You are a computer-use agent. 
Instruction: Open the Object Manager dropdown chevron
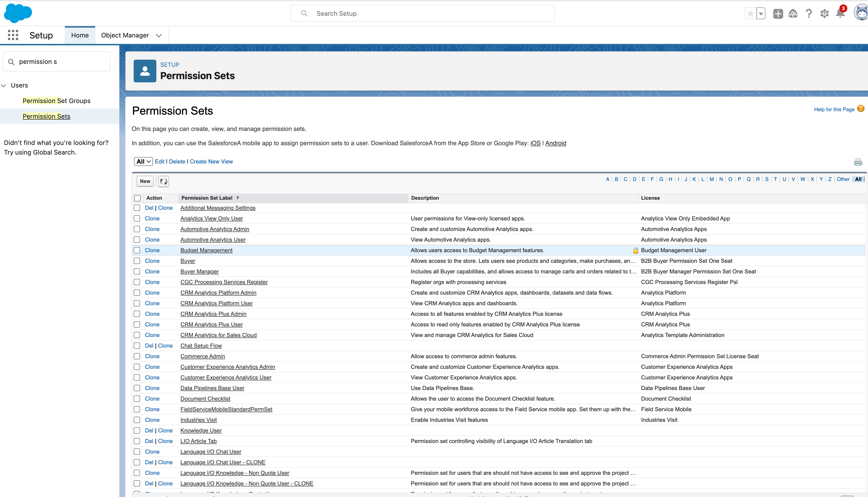[159, 35]
